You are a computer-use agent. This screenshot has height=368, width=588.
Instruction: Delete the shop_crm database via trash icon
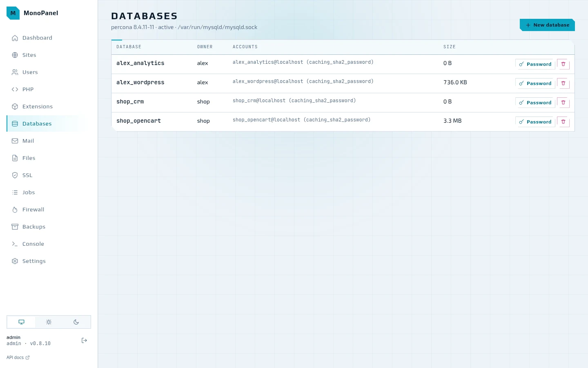pos(563,103)
